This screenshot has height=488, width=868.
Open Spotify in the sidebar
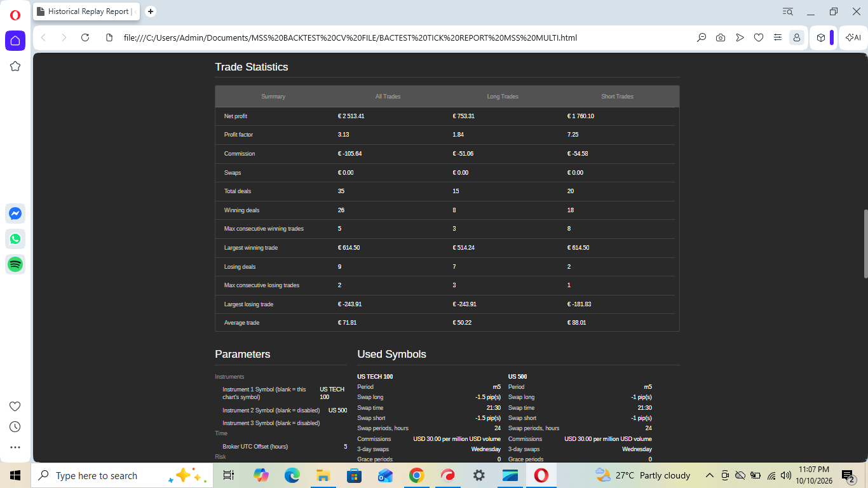tap(15, 264)
